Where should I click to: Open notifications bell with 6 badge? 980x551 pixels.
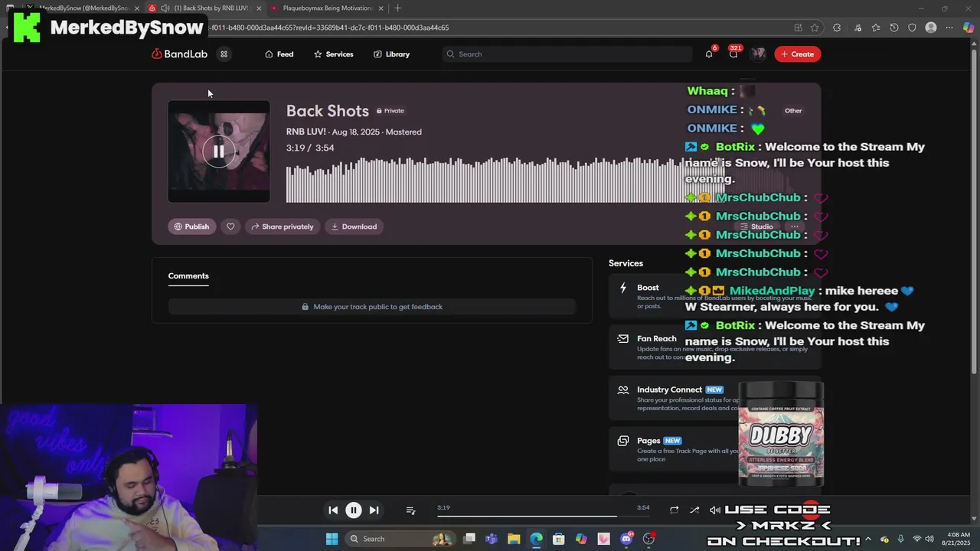709,54
